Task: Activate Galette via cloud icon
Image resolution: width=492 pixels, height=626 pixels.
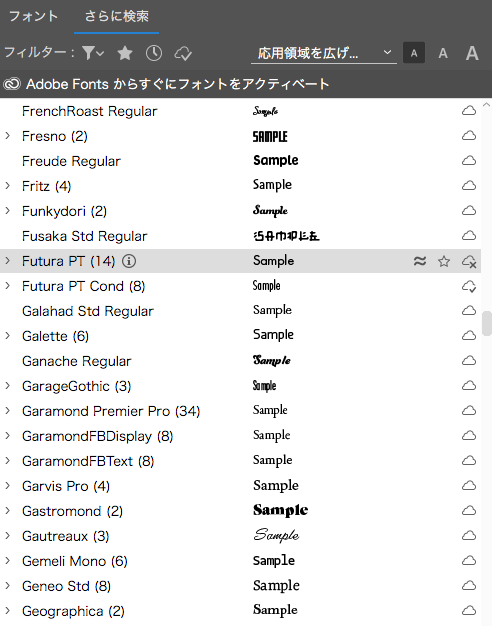Action: point(469,335)
